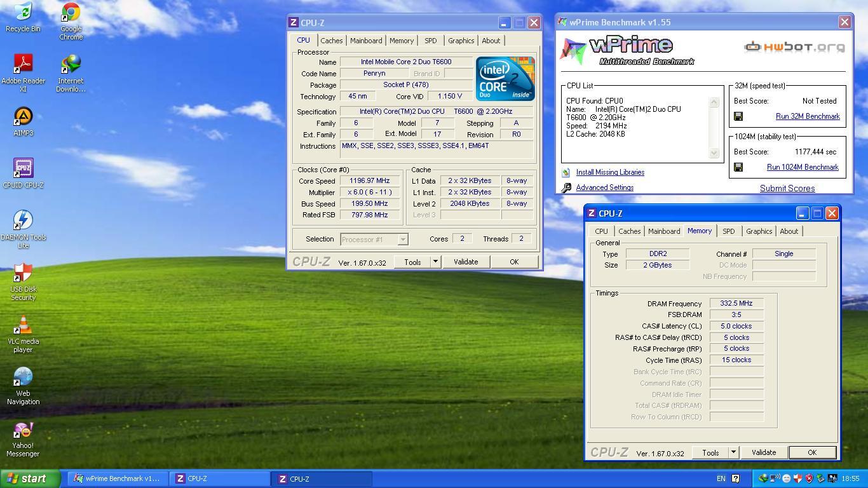This screenshot has width=868, height=488.
Task: Click Validate button in Memory CPU-Z window
Action: pyautogui.click(x=764, y=452)
